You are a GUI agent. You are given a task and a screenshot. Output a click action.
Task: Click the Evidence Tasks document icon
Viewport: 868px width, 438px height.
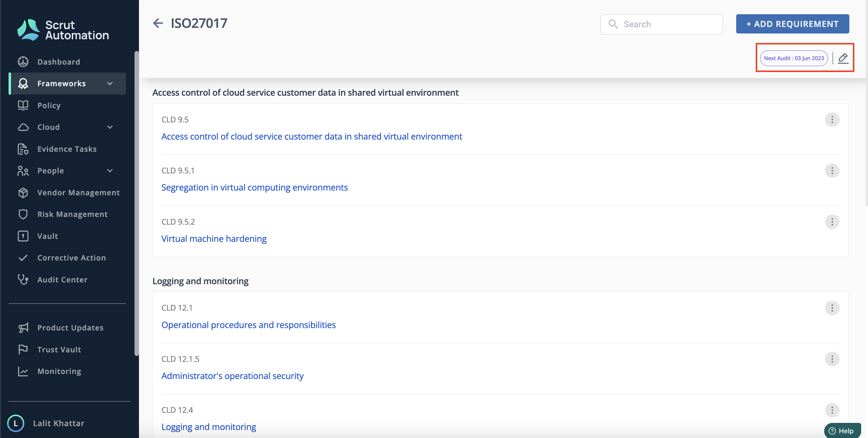click(23, 149)
